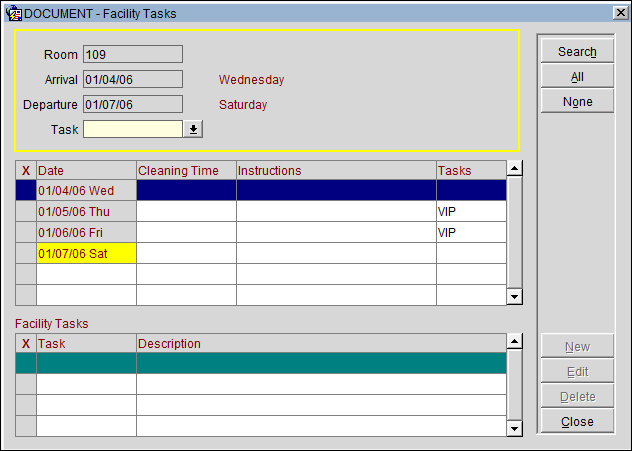
Task: Select the 01/05/06 Thu date row
Action: [x=86, y=211]
